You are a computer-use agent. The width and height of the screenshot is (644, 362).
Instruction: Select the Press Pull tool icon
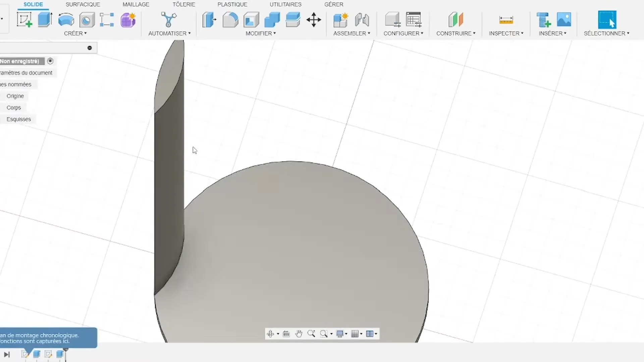(x=209, y=20)
